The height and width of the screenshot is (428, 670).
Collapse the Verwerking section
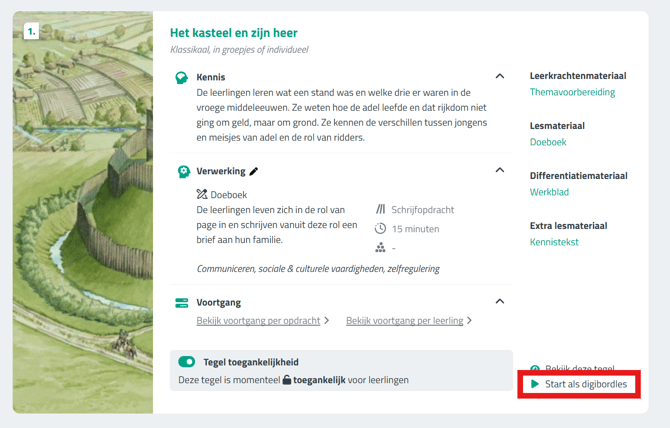pos(500,170)
